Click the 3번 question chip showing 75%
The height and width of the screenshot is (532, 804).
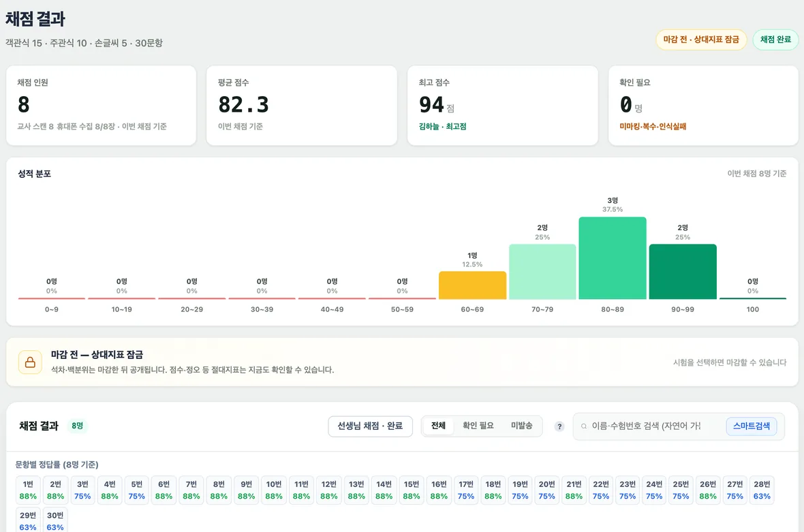82,490
